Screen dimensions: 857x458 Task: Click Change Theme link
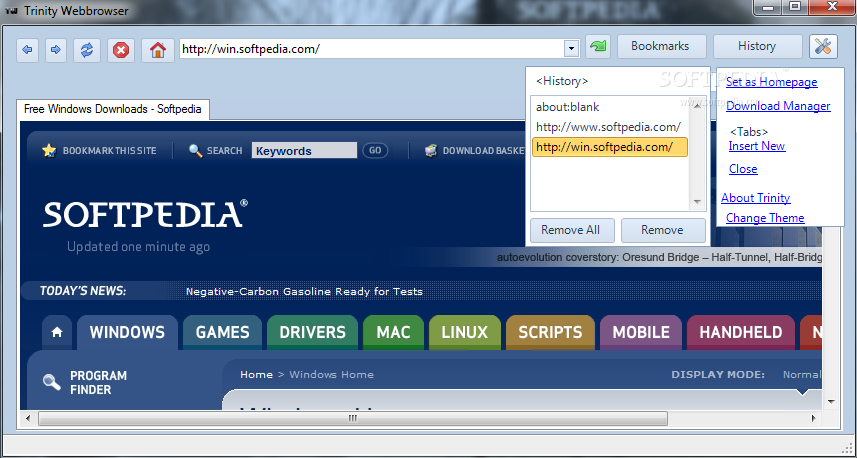pos(765,218)
